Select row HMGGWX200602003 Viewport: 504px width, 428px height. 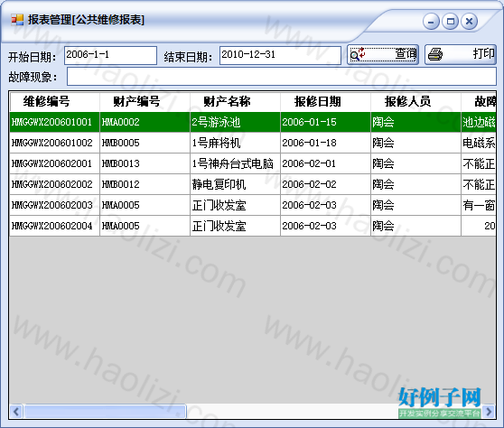click(x=253, y=205)
